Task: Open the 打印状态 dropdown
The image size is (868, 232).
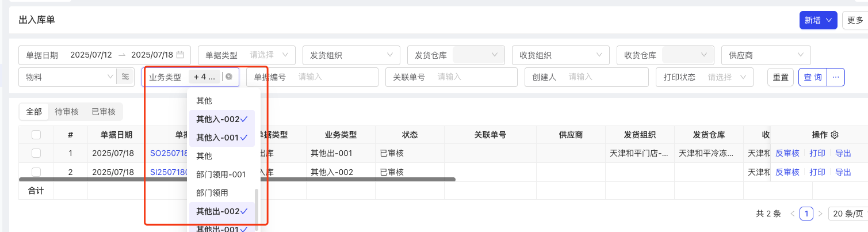Action: (x=705, y=77)
